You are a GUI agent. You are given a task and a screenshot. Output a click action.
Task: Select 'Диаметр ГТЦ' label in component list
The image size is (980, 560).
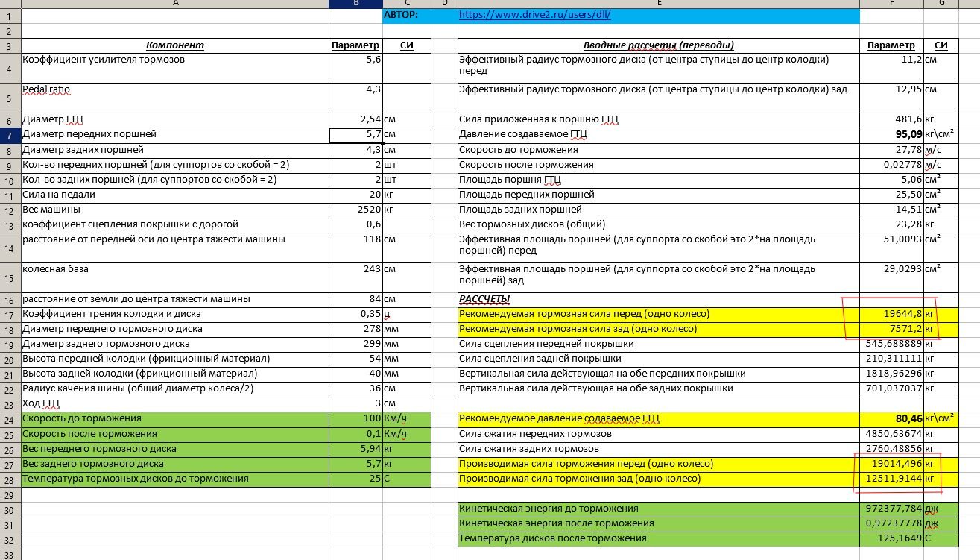(175, 120)
